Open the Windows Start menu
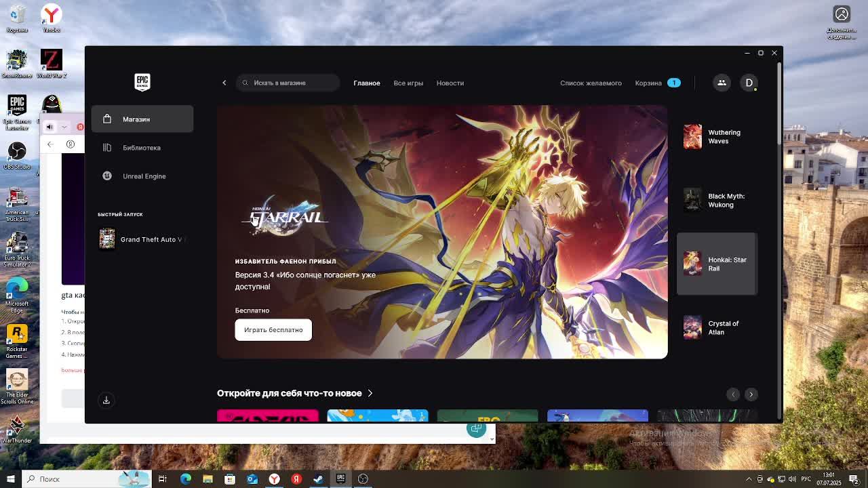This screenshot has width=868, height=488. pos(10,479)
